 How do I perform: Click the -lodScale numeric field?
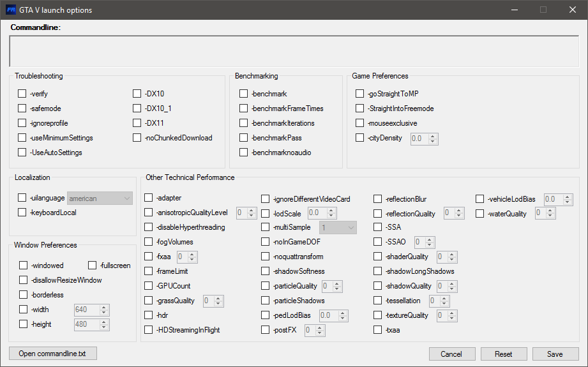pyautogui.click(x=317, y=213)
